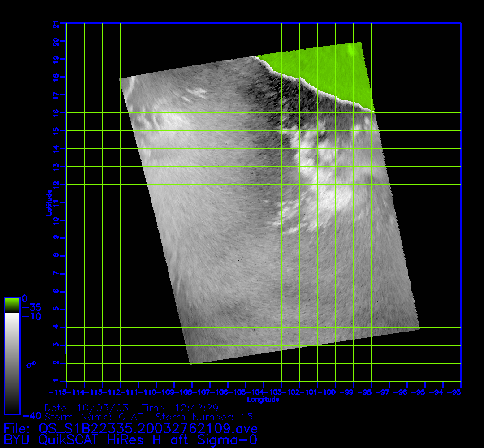Click the Date 10/03/03 text
Screen dimensions: 484x448
(87, 408)
